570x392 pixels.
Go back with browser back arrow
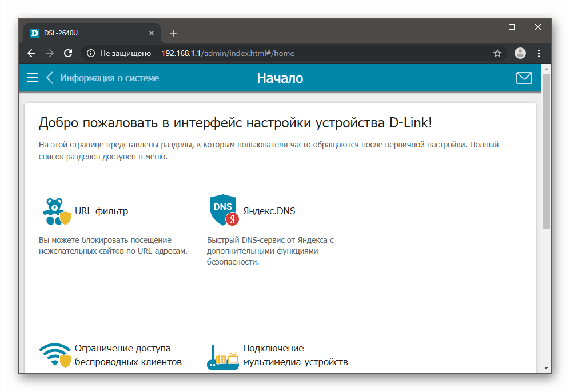[31, 53]
